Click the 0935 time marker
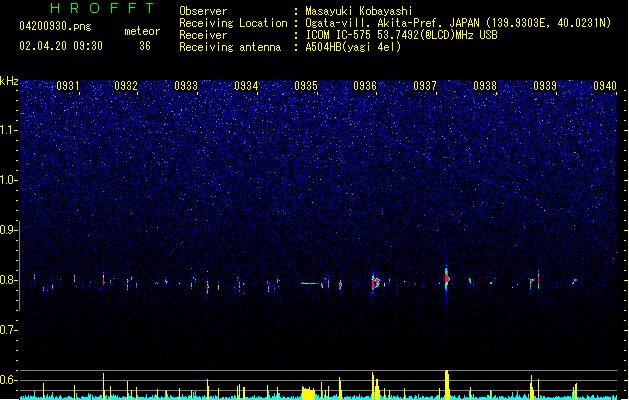Screen dimensions: 629x400 [306, 86]
